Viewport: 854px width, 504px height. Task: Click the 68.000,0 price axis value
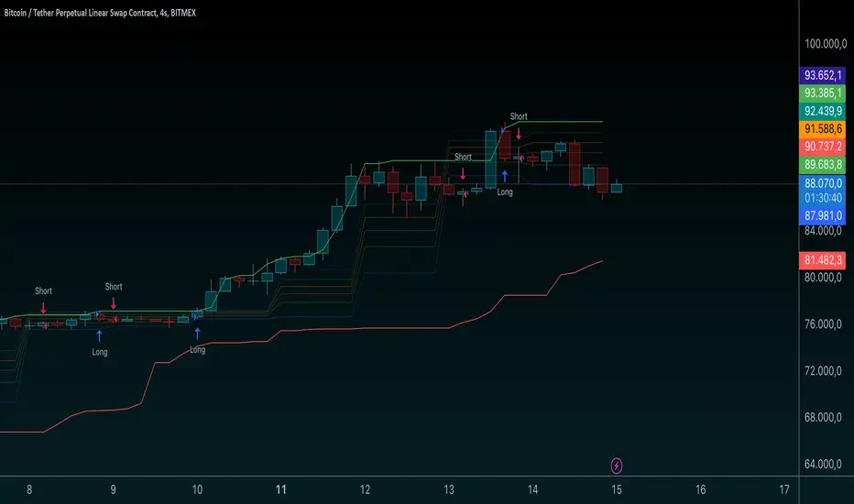point(823,417)
